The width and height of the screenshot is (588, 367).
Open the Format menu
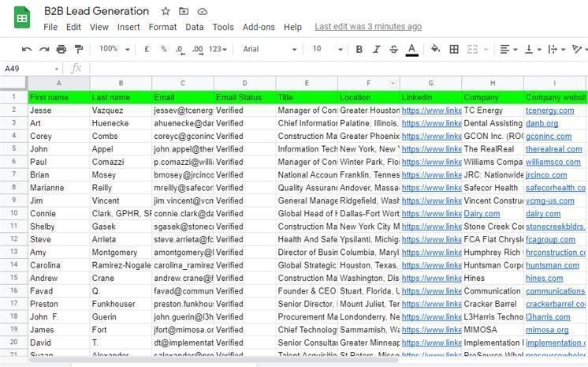pyautogui.click(x=162, y=27)
